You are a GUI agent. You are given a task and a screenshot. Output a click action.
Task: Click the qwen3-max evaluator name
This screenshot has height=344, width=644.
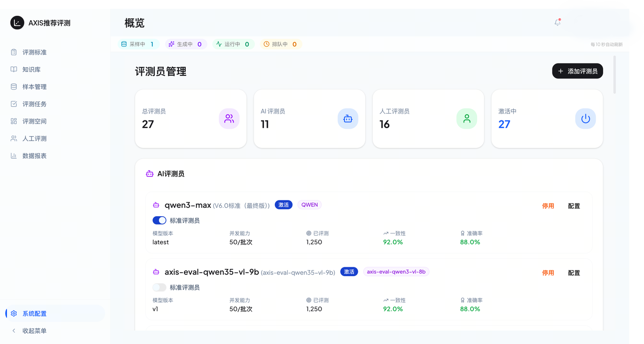click(x=188, y=205)
